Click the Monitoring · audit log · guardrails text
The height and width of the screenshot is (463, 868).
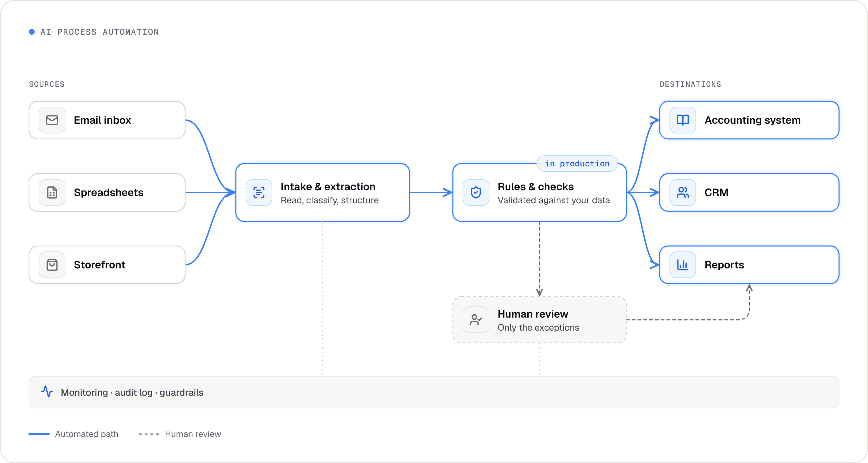click(x=132, y=392)
